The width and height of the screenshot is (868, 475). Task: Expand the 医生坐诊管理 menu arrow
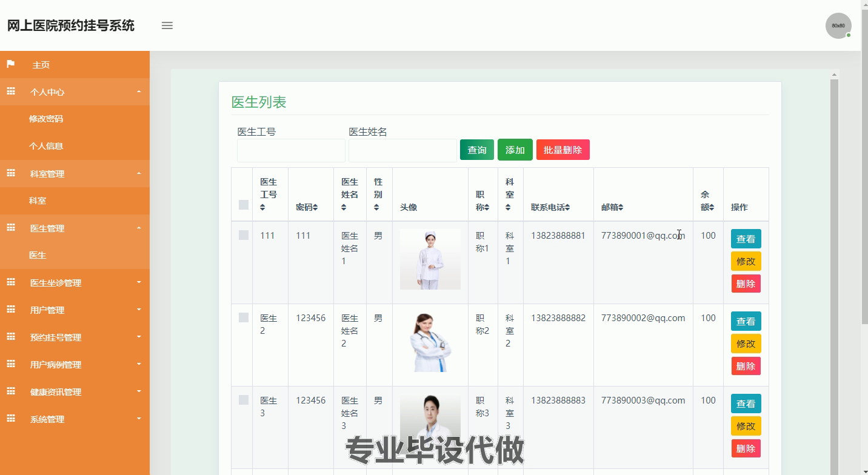click(x=139, y=282)
